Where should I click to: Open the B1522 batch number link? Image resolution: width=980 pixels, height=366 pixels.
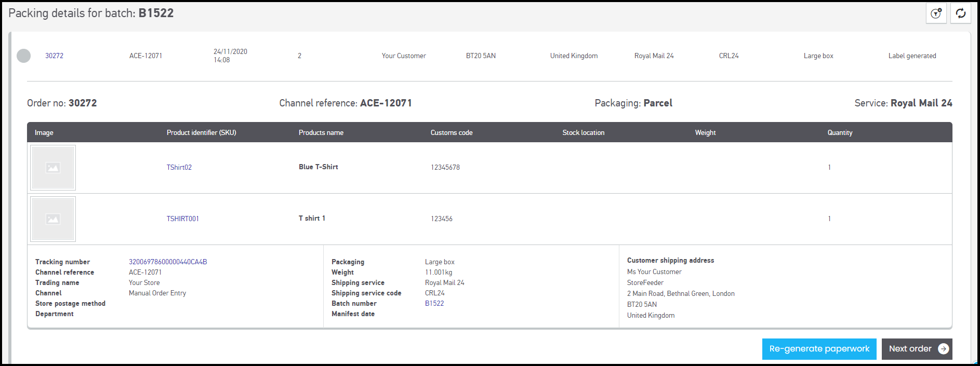tap(434, 303)
